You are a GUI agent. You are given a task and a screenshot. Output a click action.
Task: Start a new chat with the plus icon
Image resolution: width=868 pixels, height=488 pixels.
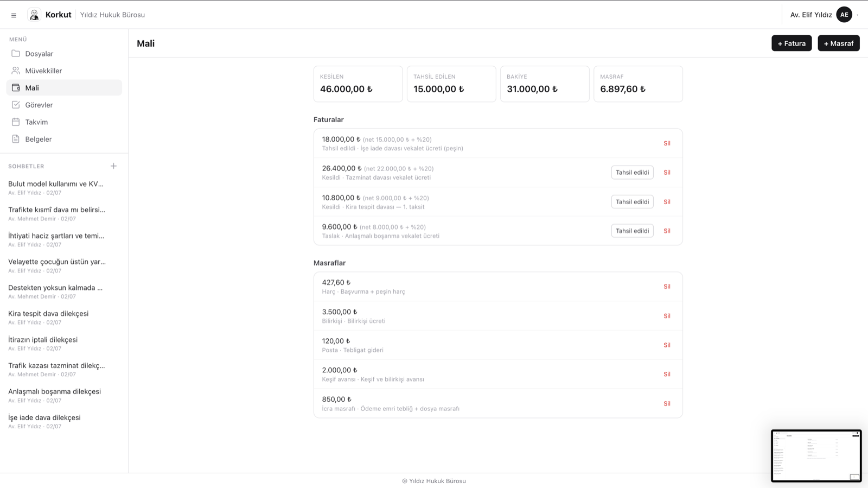pyautogui.click(x=113, y=166)
